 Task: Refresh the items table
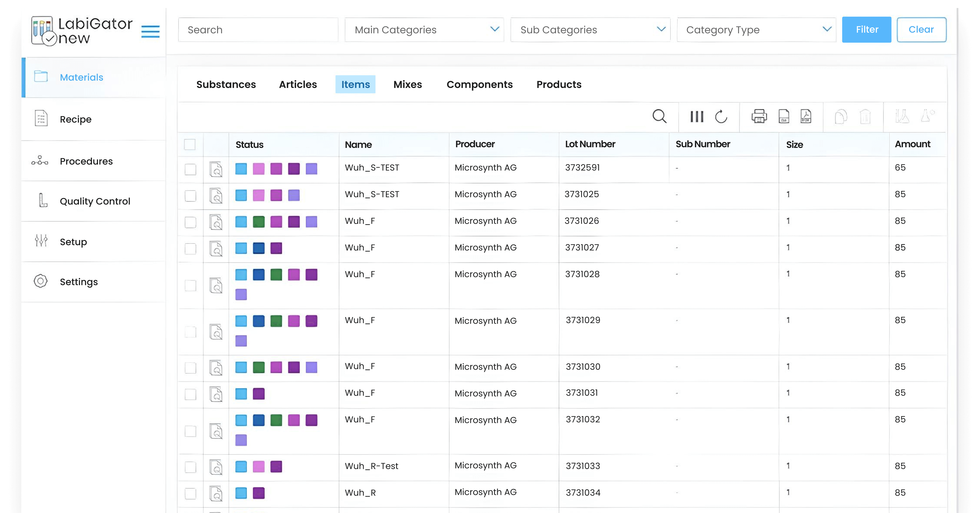(721, 116)
